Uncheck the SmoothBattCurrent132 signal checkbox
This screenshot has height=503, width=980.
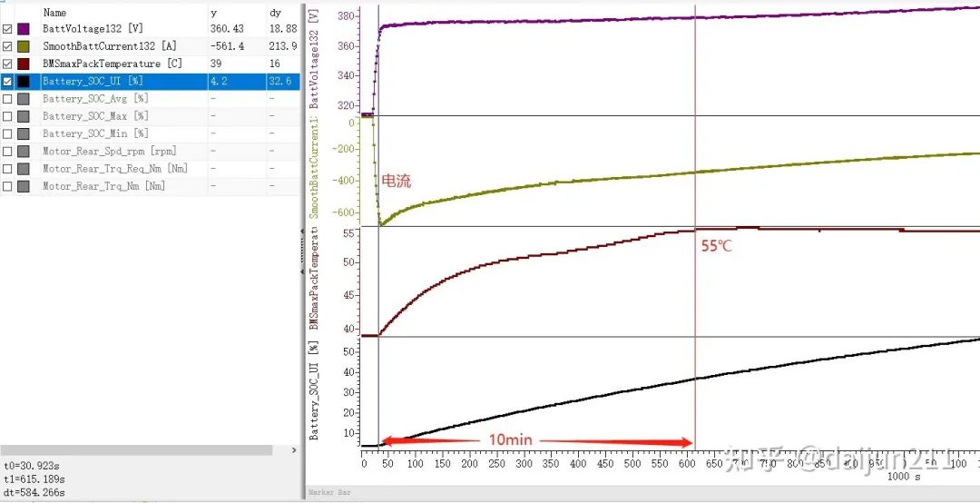tap(7, 46)
